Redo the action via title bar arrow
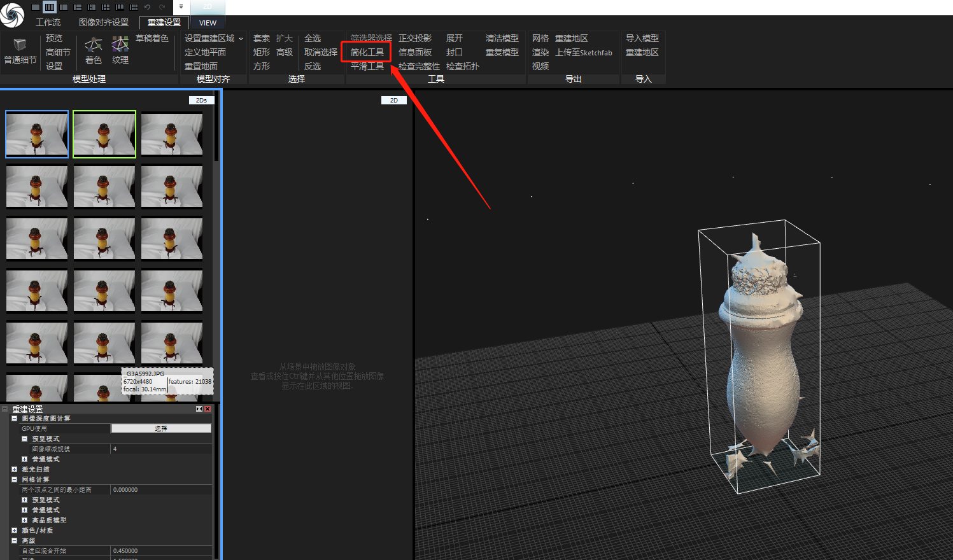This screenshot has height=560, width=953. (162, 7)
